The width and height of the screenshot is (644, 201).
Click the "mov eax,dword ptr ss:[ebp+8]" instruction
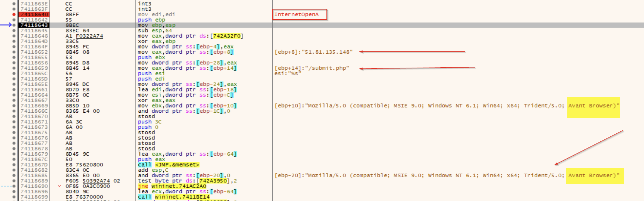click(x=186, y=52)
